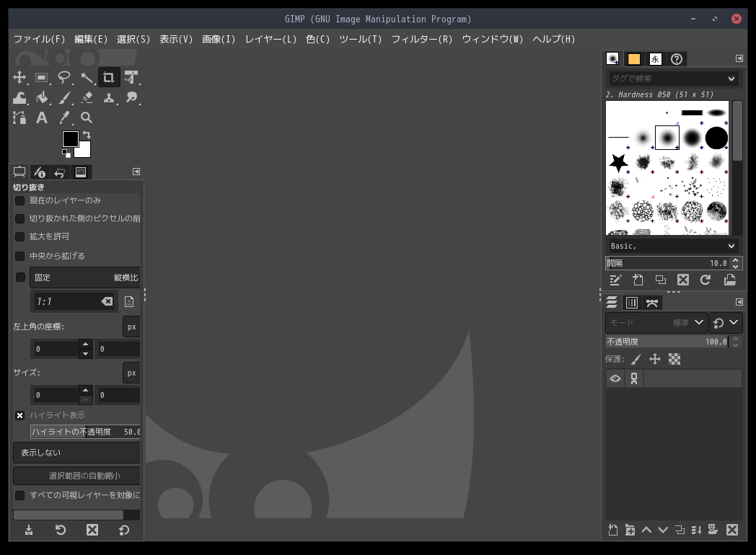Open the layer モード dropdown
This screenshot has width=756, height=555.
coord(655,323)
